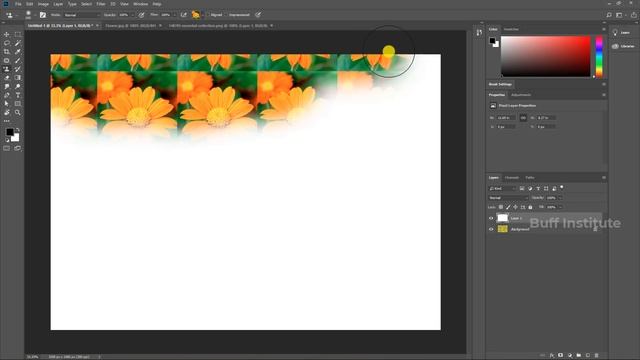Screen dimensions: 640x360
Task: Open the Layers panel menu
Action: (x=604, y=178)
